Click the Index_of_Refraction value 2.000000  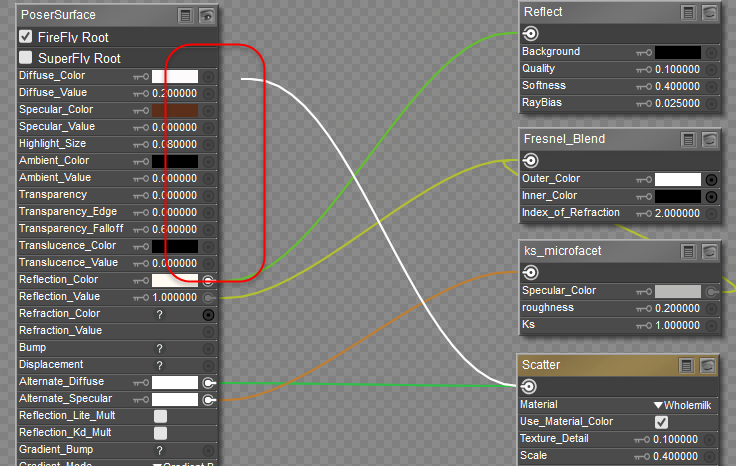point(677,213)
